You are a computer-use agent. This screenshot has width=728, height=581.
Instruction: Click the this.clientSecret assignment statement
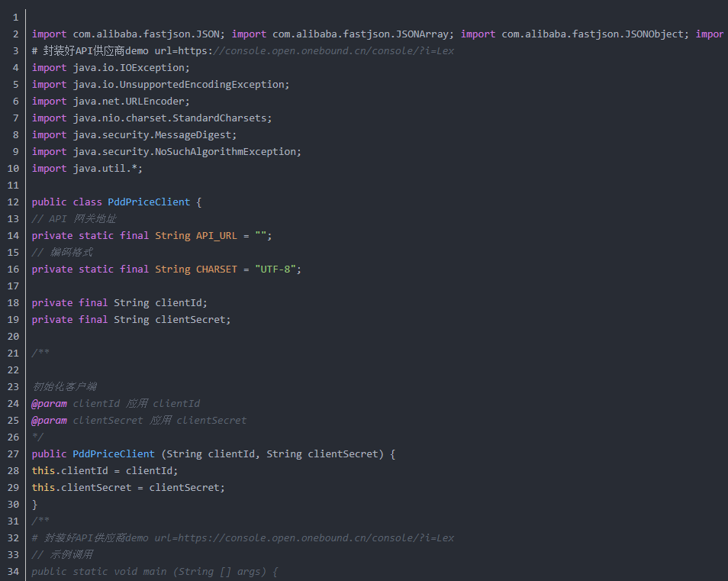coord(128,487)
